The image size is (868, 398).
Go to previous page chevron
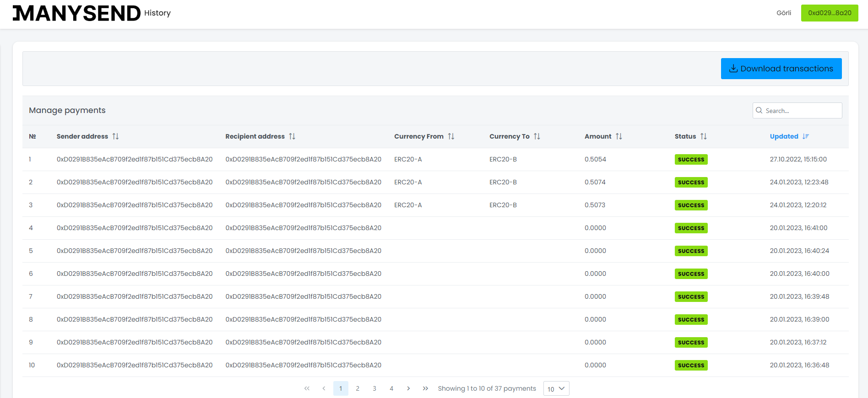coord(324,388)
